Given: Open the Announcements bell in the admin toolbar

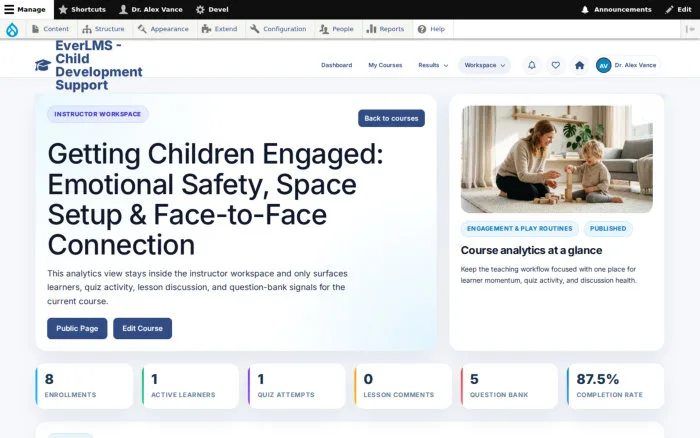Looking at the screenshot, I should 616,9.
